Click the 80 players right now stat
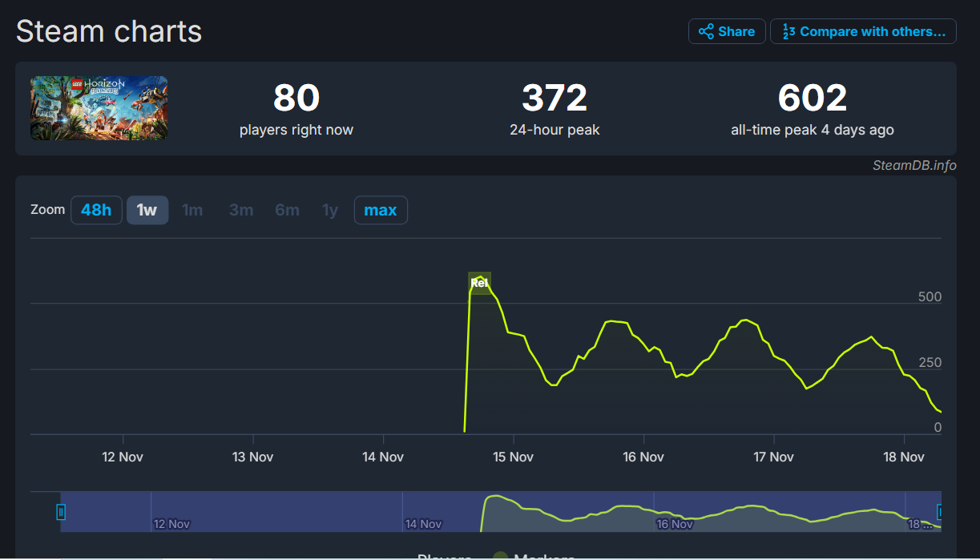This screenshot has width=980, height=560. 296,99
